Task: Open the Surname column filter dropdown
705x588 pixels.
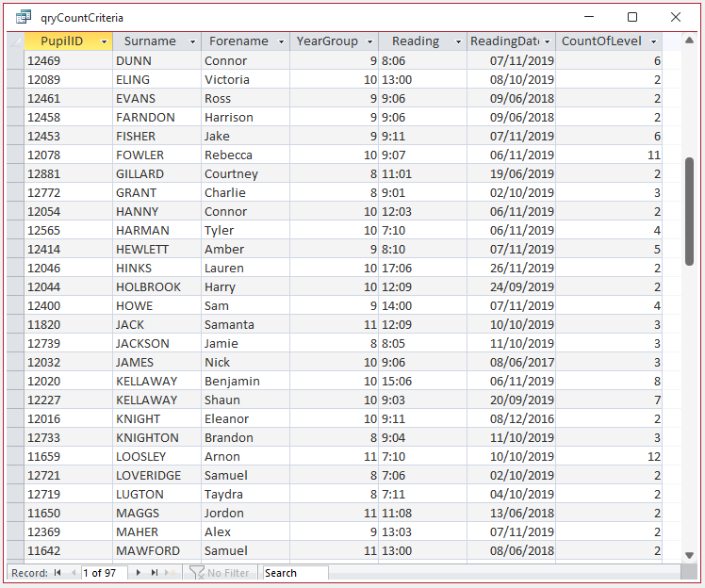Action: pos(192,41)
